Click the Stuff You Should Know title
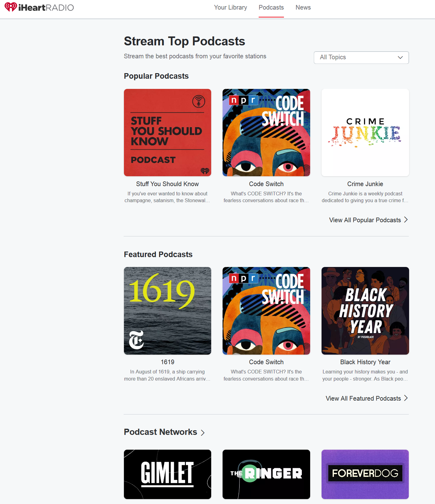This screenshot has height=504, width=435. pos(167,184)
